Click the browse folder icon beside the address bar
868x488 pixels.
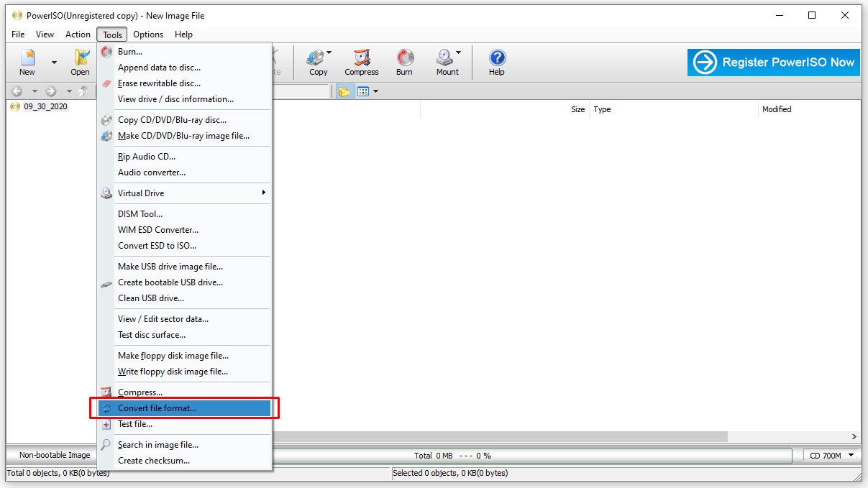click(x=344, y=91)
